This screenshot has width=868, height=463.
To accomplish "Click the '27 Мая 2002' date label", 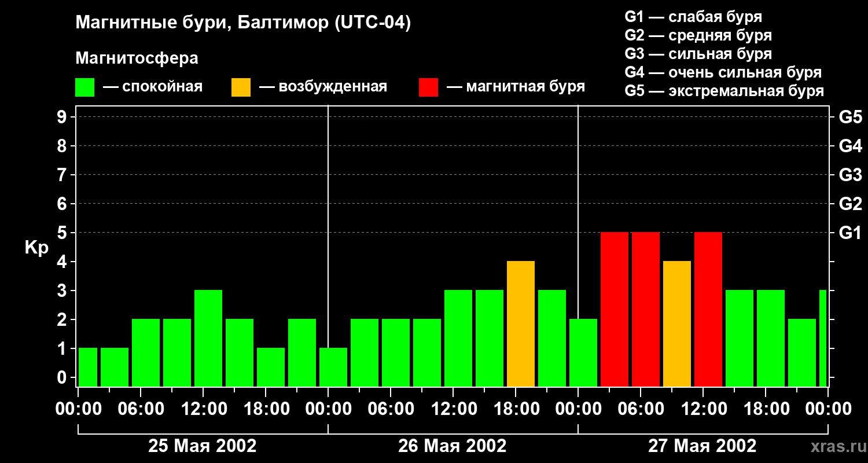I will (x=702, y=446).
